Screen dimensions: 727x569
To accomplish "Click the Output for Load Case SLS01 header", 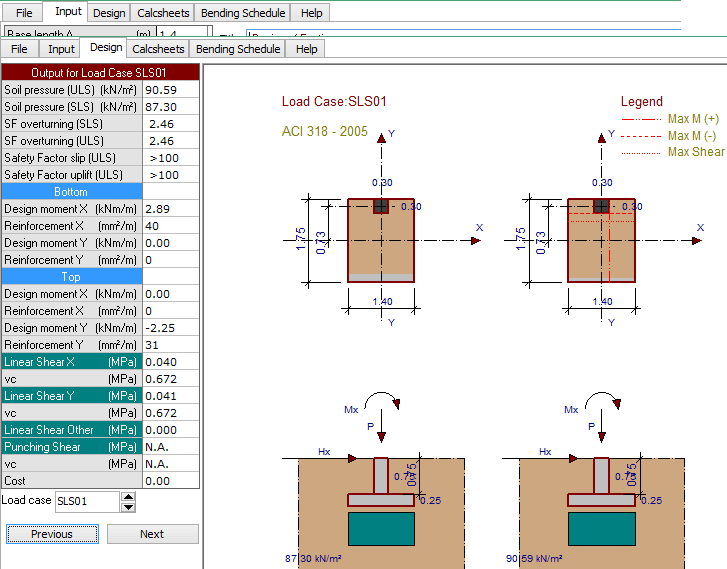I will (x=100, y=73).
